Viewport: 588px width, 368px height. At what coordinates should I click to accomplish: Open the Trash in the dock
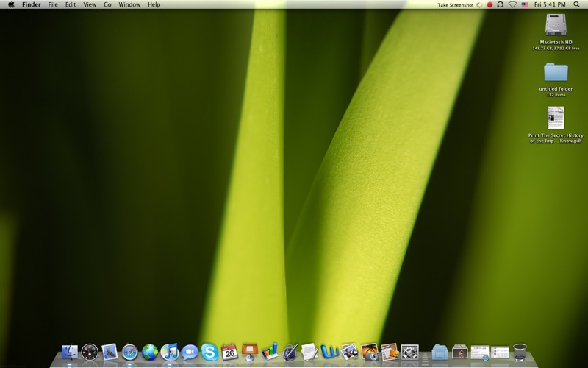520,353
